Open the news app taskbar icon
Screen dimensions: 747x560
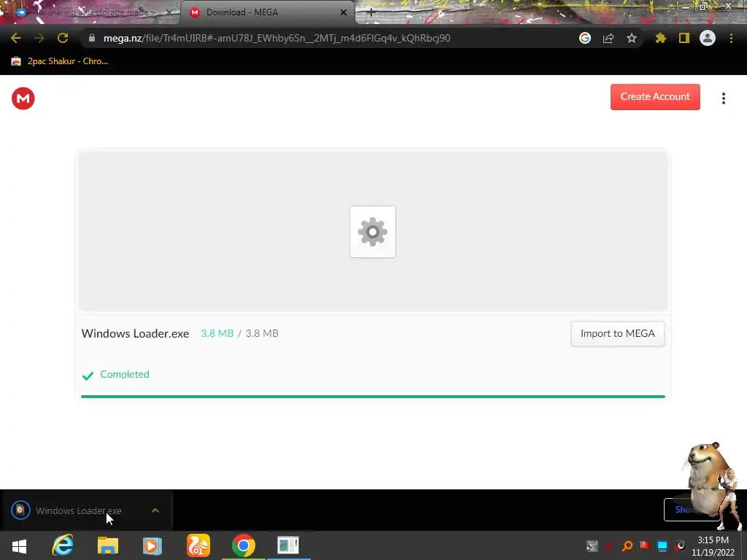tap(288, 545)
